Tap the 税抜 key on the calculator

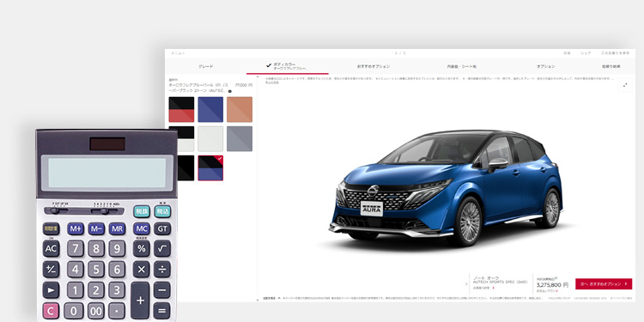pos(142,211)
